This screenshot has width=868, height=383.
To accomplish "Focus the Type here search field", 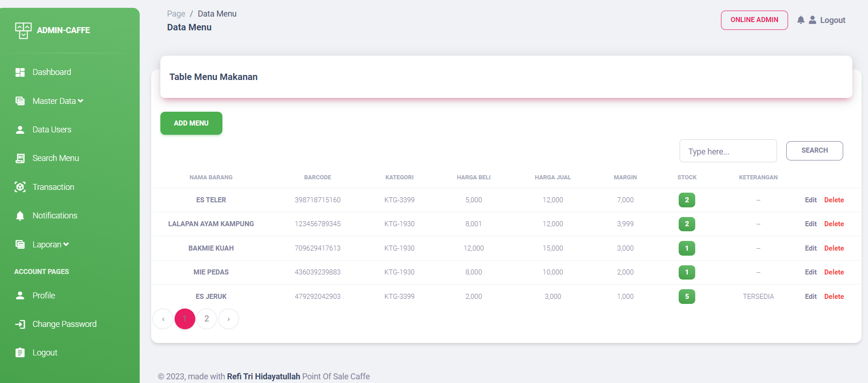I will coord(728,151).
